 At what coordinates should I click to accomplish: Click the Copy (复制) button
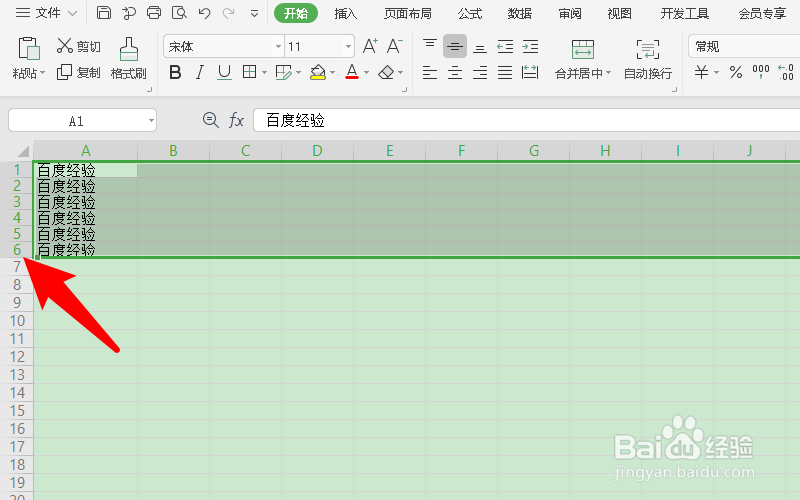point(79,72)
